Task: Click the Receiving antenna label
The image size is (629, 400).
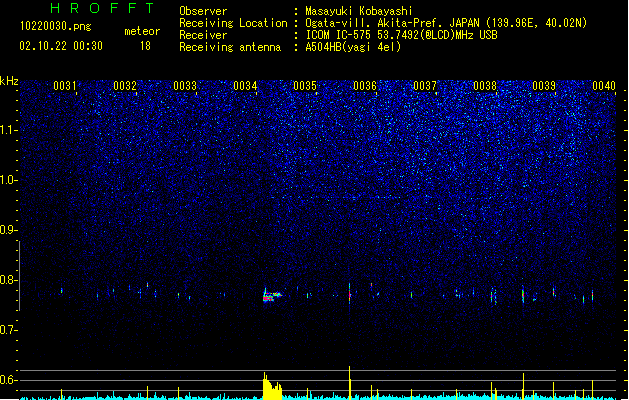Action: coord(230,47)
